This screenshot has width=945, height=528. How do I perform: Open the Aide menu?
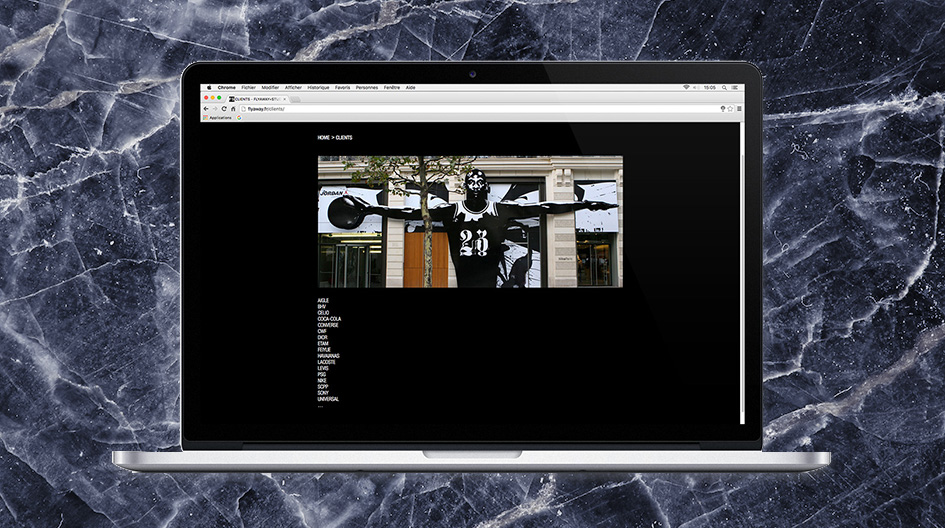(410, 87)
